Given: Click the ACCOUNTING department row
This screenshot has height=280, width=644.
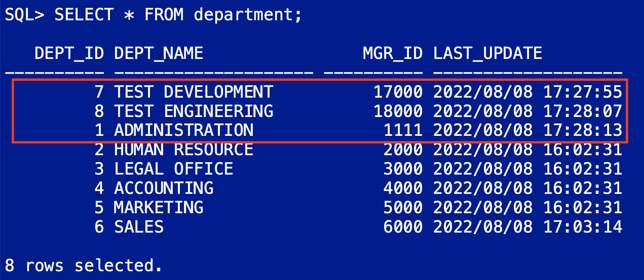Looking at the screenshot, I should [x=166, y=188].
